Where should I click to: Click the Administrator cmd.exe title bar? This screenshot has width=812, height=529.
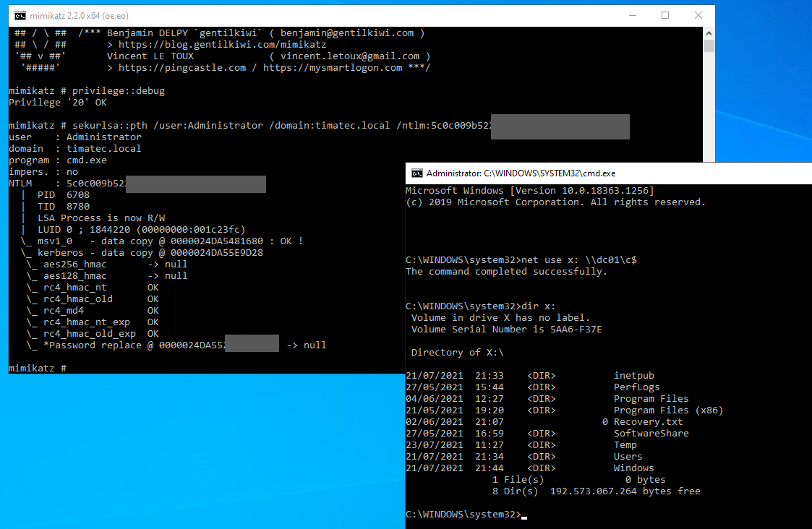pyautogui.click(x=609, y=173)
